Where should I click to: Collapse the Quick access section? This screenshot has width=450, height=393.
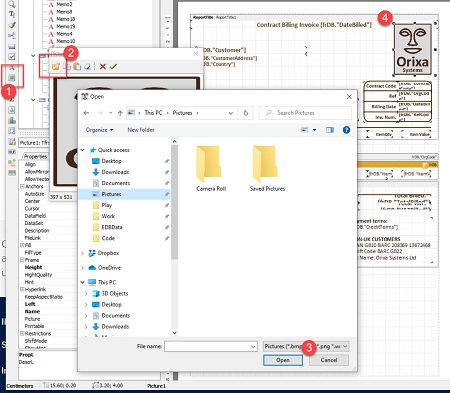82,150
